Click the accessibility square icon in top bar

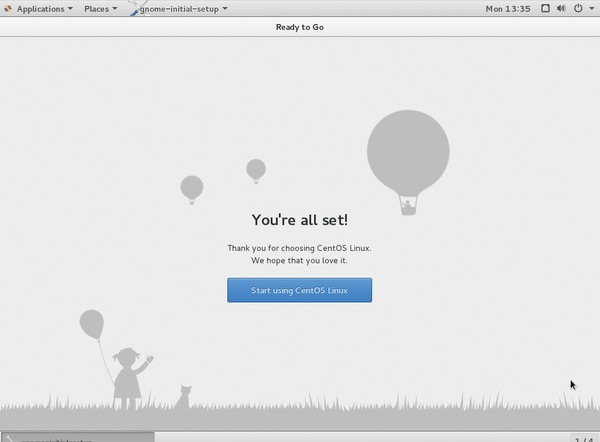[545, 8]
